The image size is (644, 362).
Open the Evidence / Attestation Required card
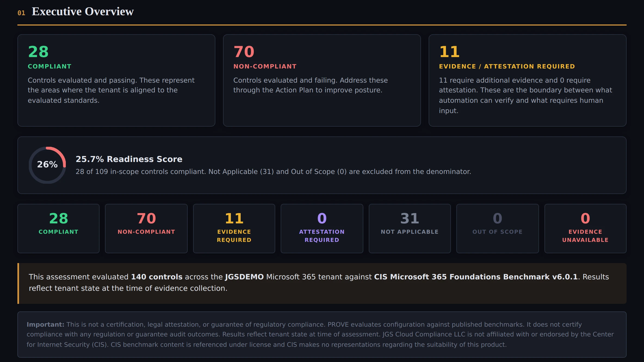coord(528,80)
